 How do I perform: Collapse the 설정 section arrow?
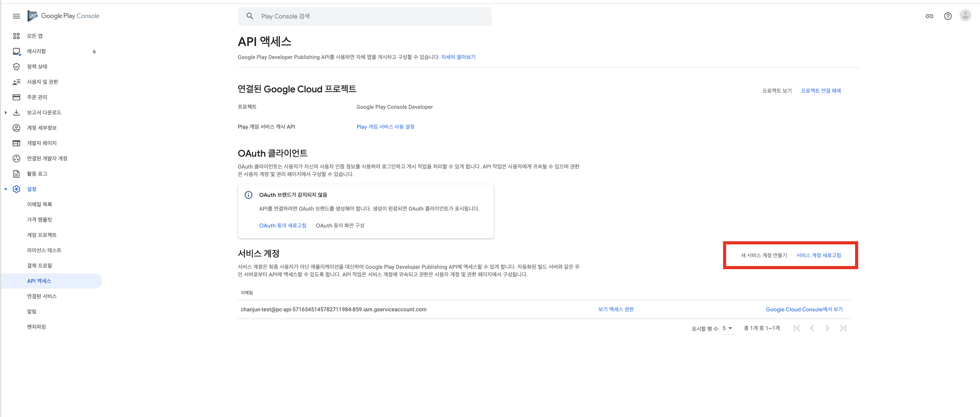[6, 189]
